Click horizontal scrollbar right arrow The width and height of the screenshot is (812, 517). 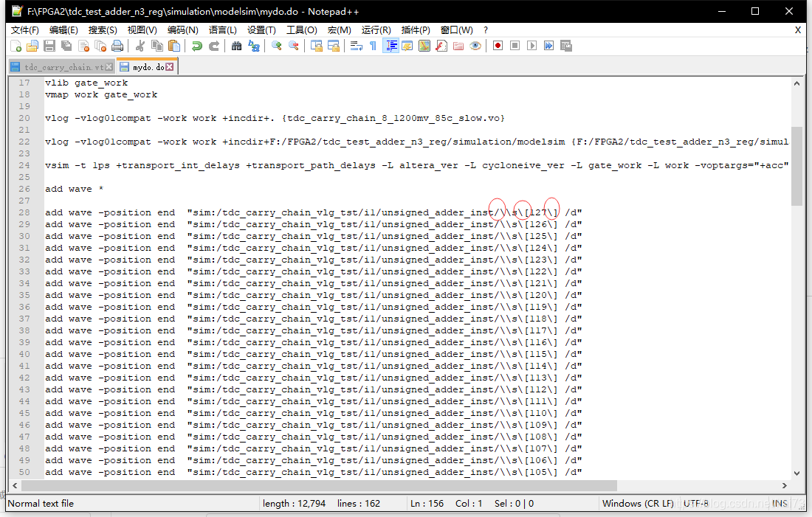(x=785, y=485)
